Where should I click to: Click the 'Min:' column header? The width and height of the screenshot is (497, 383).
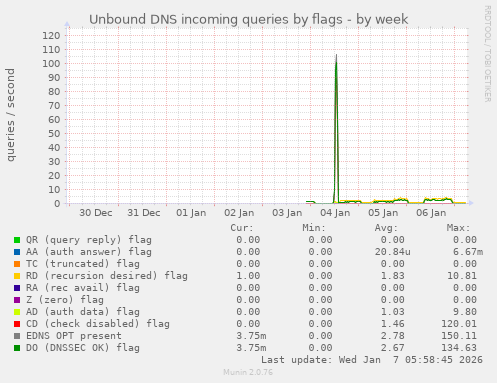pos(314,228)
